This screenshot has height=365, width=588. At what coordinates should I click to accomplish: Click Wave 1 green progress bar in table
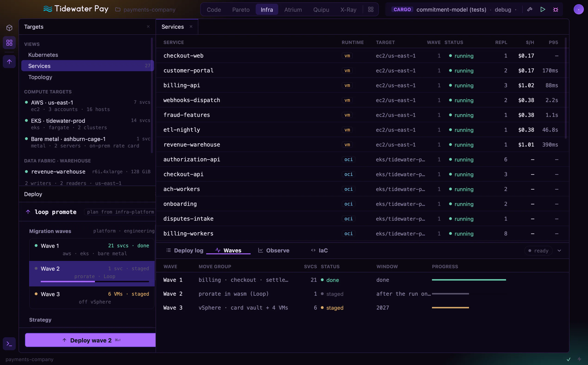coord(469,280)
